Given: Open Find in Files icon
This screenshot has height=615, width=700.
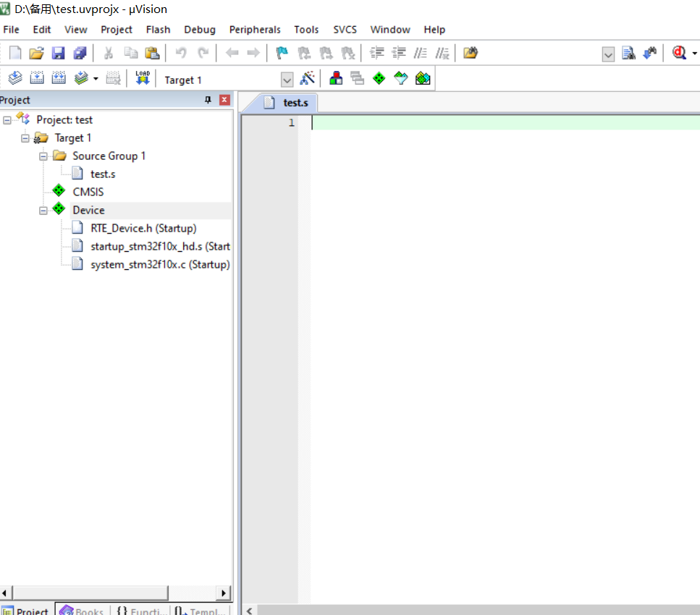Looking at the screenshot, I should 471,53.
